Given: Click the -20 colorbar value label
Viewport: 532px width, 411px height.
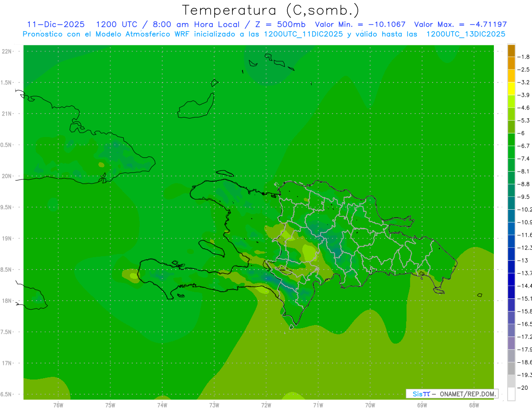Looking at the screenshot, I should point(523,388).
